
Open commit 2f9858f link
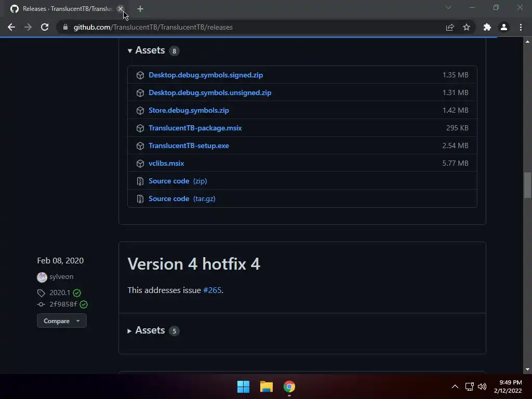pyautogui.click(x=63, y=304)
